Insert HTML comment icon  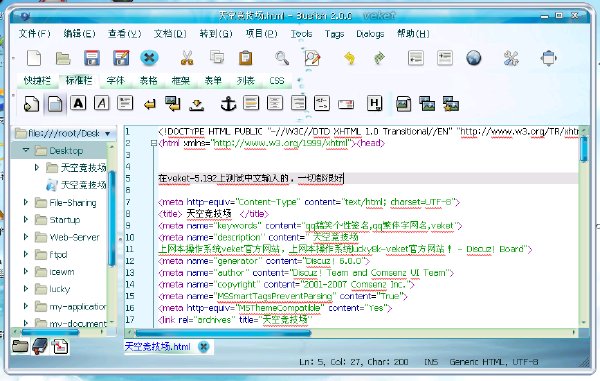pyautogui.click(x=322, y=103)
